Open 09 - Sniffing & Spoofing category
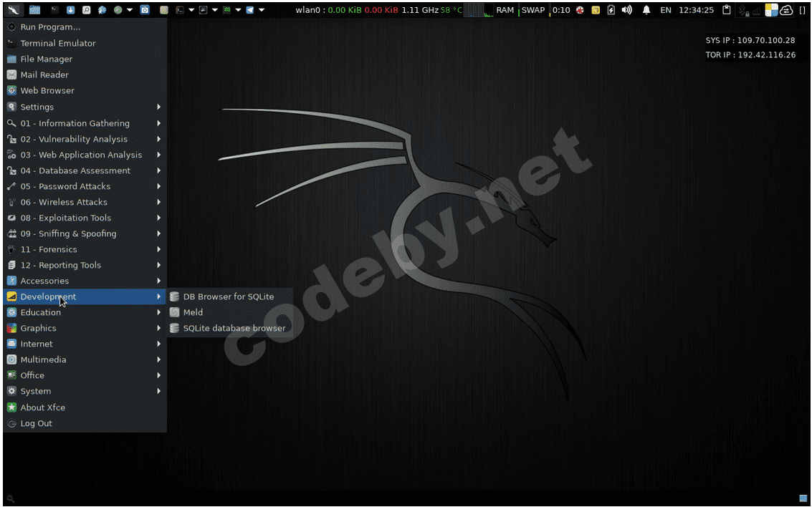This screenshot has width=812, height=507. (85, 233)
